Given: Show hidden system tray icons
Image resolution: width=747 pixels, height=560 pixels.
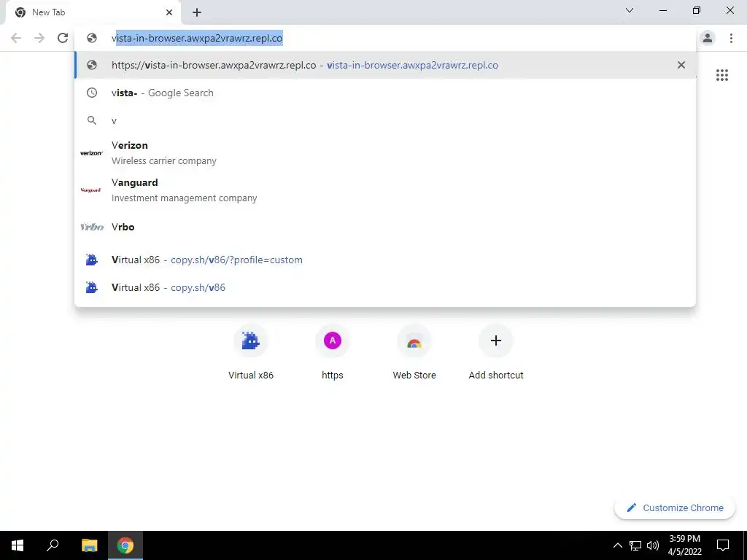Looking at the screenshot, I should point(617,545).
